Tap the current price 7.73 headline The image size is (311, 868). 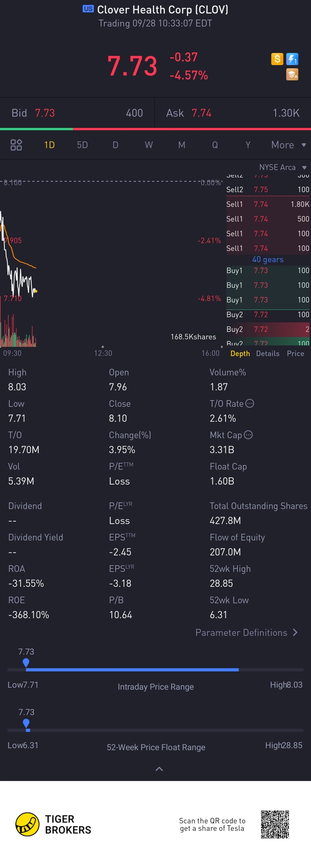(x=132, y=66)
